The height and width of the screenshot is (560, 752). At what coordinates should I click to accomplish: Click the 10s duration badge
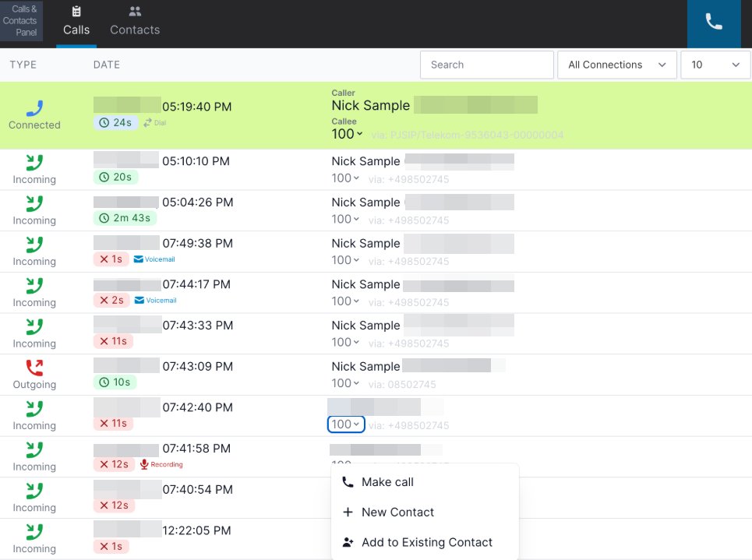(115, 382)
